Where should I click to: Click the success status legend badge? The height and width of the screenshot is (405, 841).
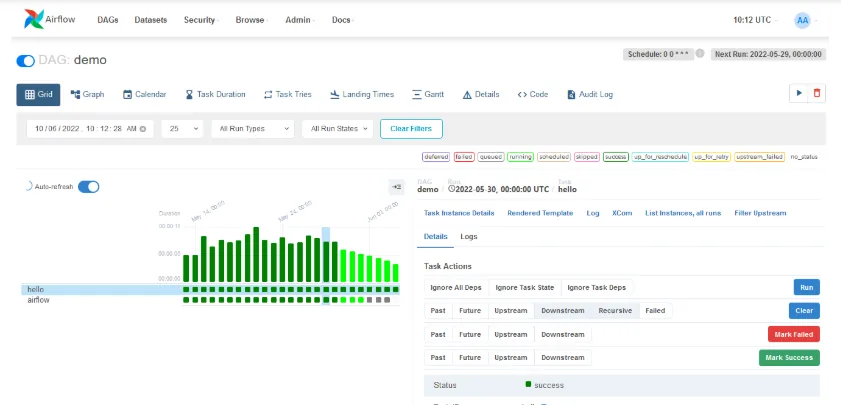[x=616, y=157]
